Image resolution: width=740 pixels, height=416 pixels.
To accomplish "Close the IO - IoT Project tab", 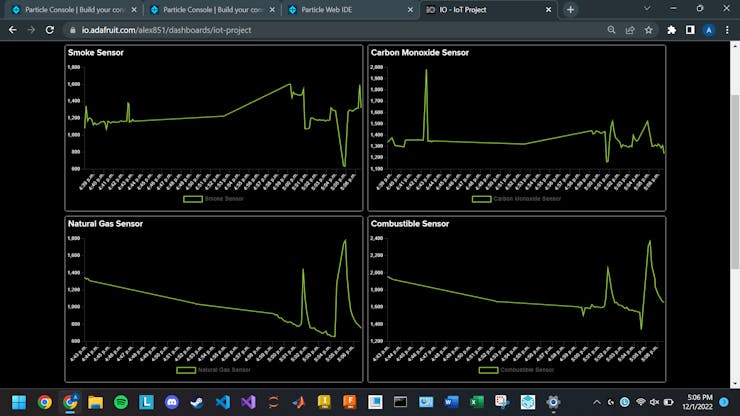I will tap(548, 9).
